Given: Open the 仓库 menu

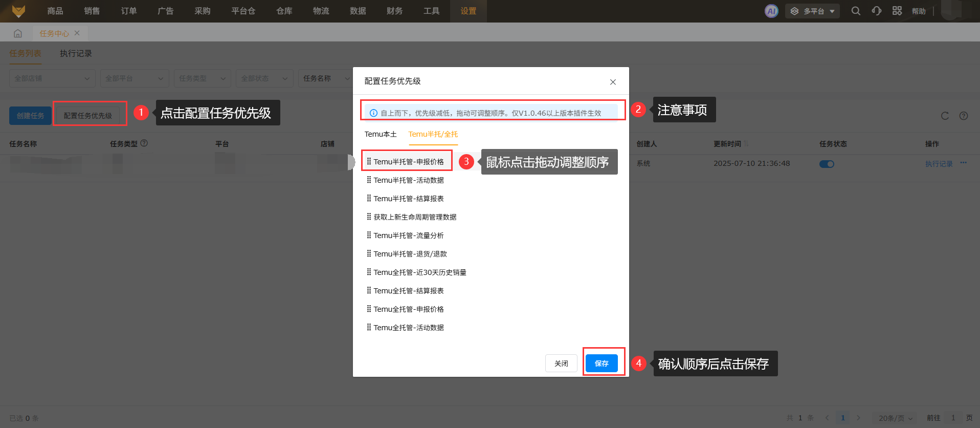Looking at the screenshot, I should pos(284,11).
